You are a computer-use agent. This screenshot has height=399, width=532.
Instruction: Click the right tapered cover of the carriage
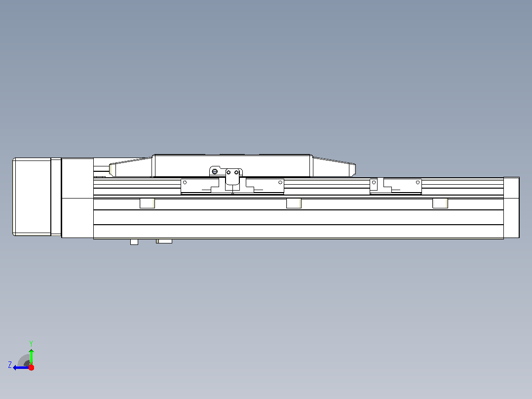click(x=334, y=167)
